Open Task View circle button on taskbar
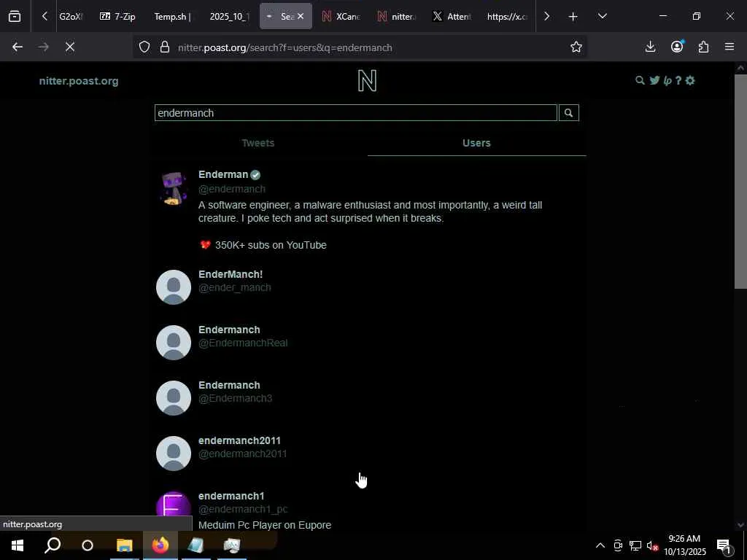The height and width of the screenshot is (560, 747). (x=88, y=545)
